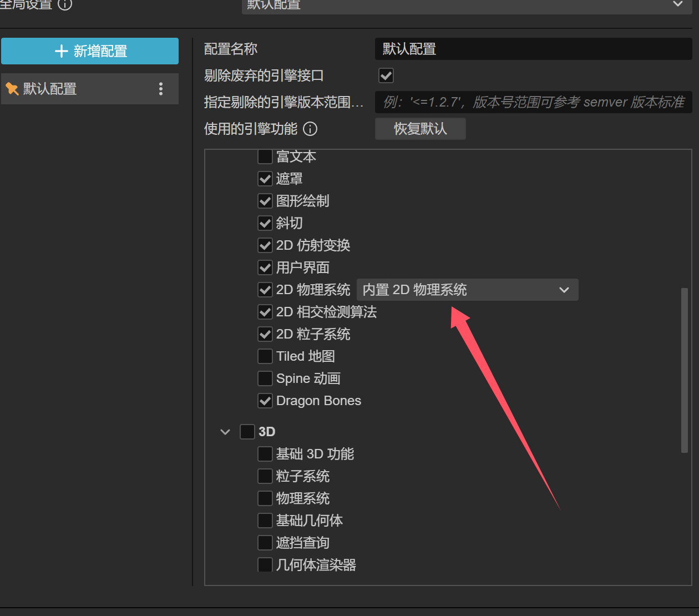
Task: Enable the 几何体渲染器 checkbox
Action: coord(265,565)
